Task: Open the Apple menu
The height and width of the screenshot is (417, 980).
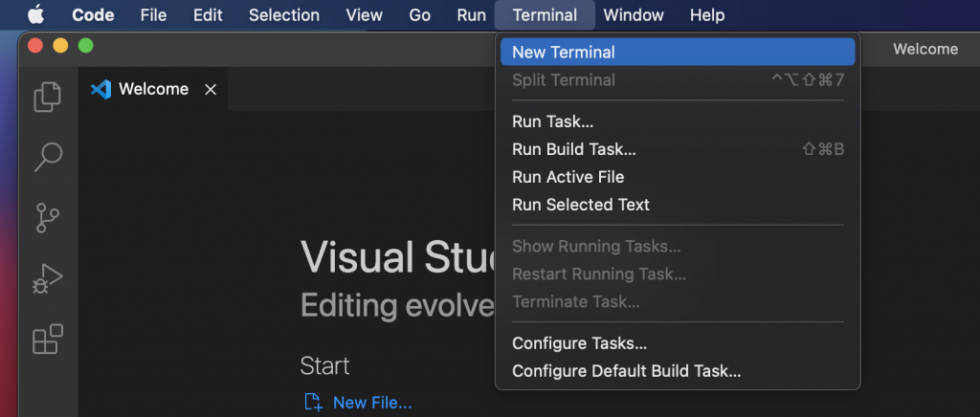Action: click(35, 14)
